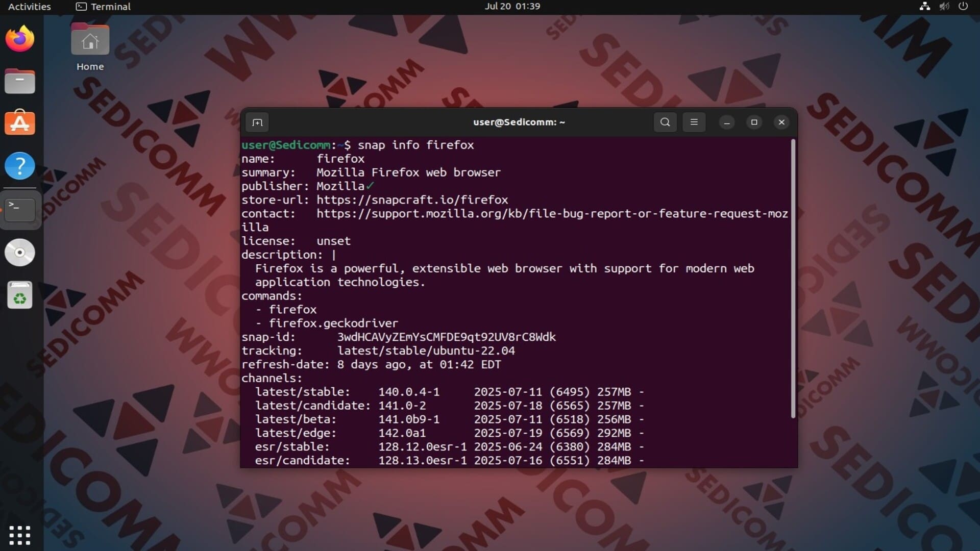Image resolution: width=980 pixels, height=551 pixels.
Task: Click the esr/candidate channel row
Action: pos(450,461)
